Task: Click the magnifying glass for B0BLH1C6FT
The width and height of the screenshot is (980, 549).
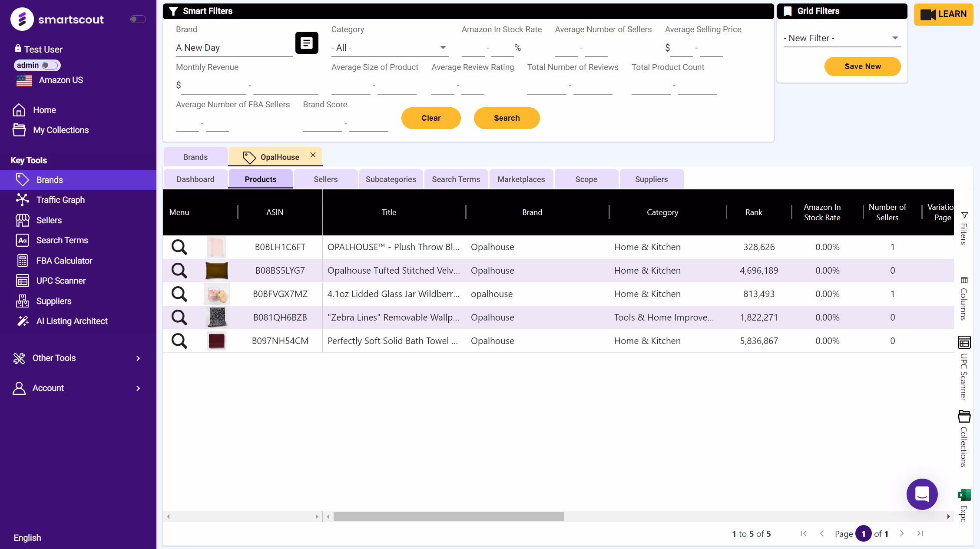Action: coord(179,247)
